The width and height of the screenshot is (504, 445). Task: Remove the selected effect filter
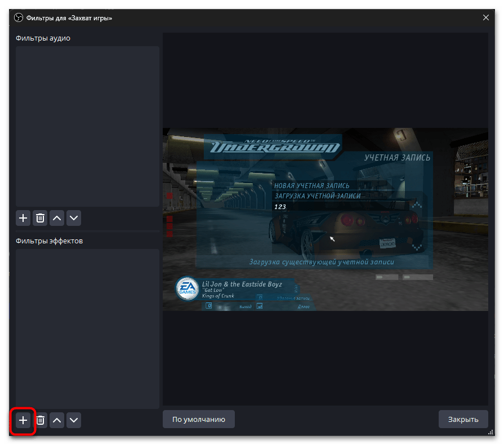tap(40, 420)
